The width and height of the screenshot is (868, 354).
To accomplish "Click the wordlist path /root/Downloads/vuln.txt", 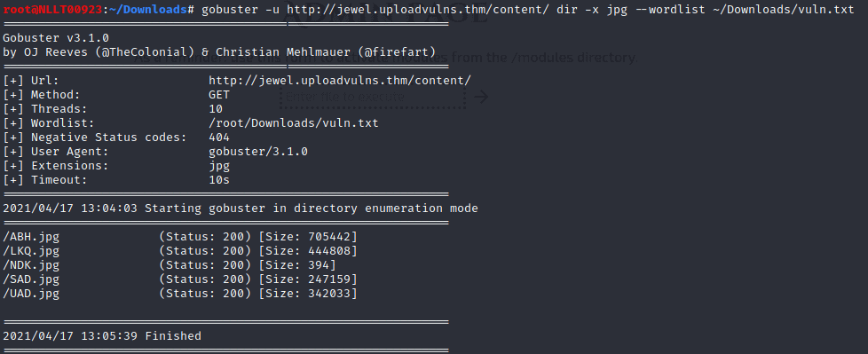I will pos(294,122).
